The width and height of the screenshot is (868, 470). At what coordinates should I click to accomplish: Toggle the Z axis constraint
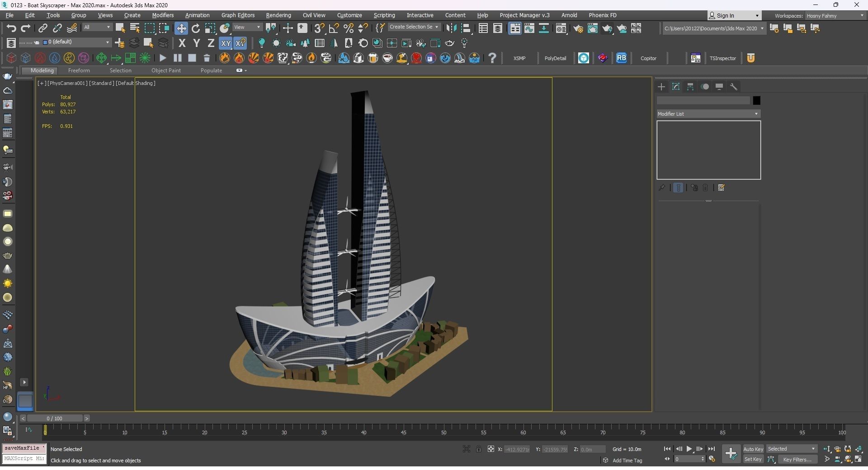(x=211, y=43)
